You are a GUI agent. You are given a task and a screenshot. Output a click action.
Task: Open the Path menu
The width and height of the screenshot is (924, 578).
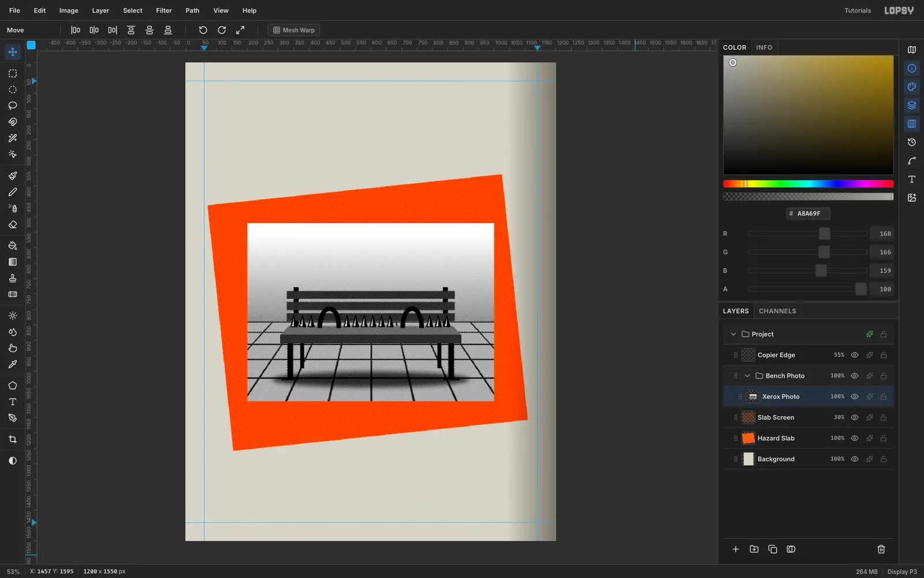point(192,10)
